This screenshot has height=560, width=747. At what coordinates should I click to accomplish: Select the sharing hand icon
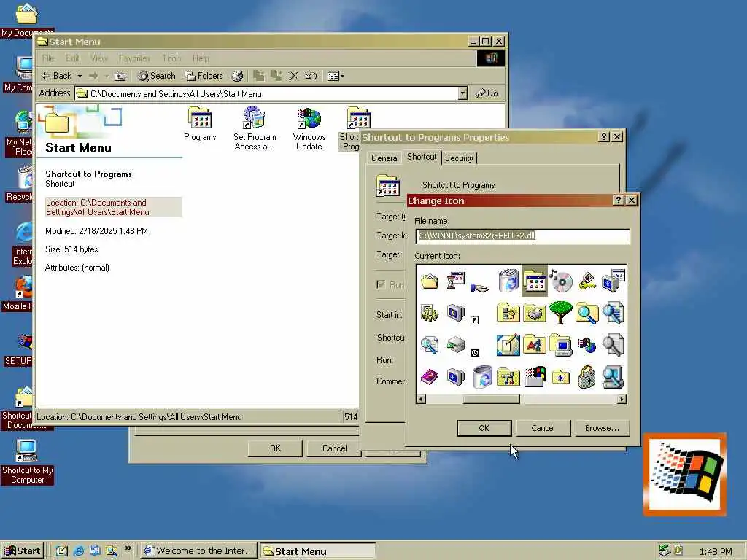(479, 287)
